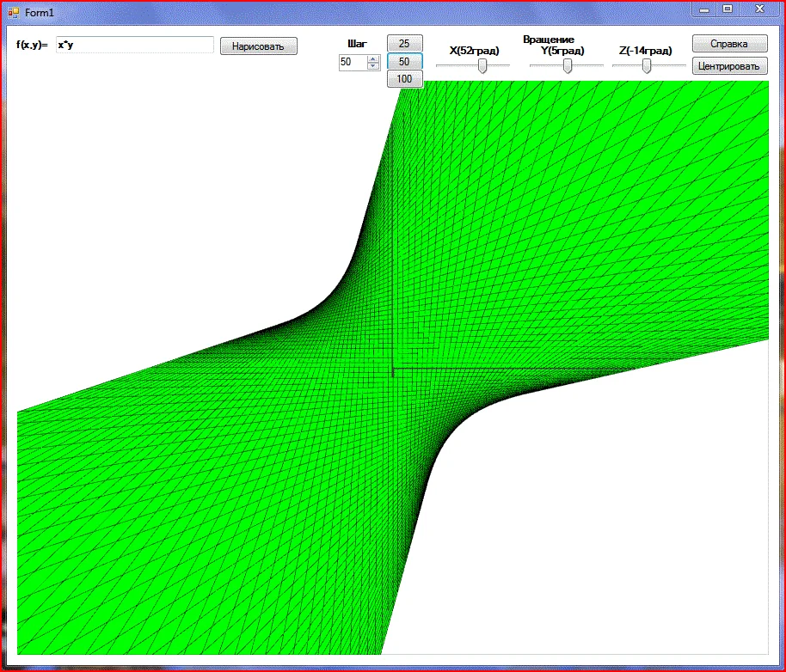Increase step value with up arrow
Viewport: 786px width, 672px height.
click(373, 58)
